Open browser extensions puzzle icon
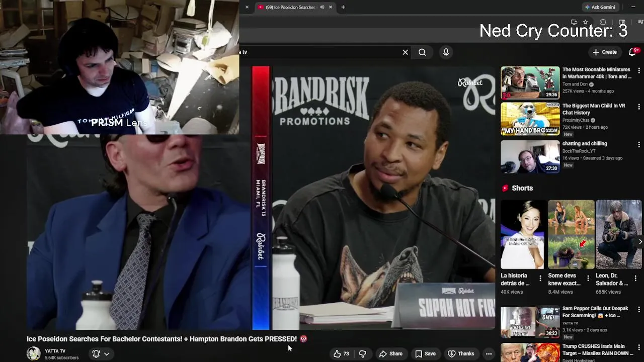This screenshot has width=644, height=362. point(603,22)
